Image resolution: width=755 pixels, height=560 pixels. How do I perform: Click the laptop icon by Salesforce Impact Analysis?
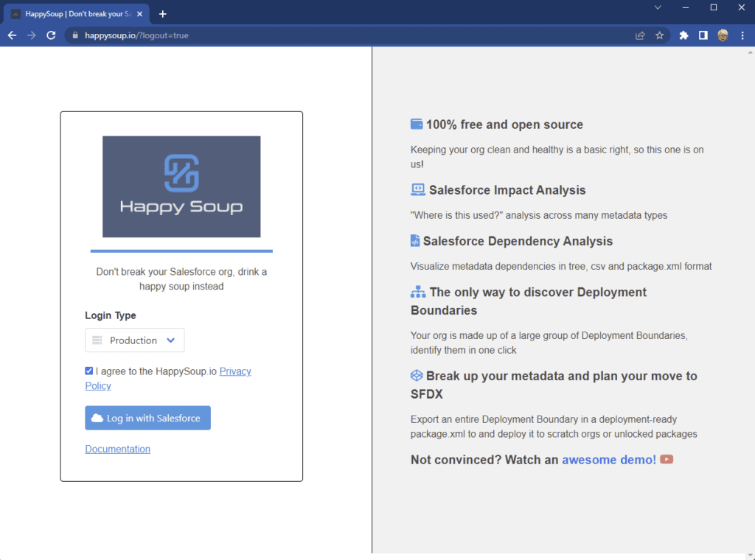pos(418,189)
